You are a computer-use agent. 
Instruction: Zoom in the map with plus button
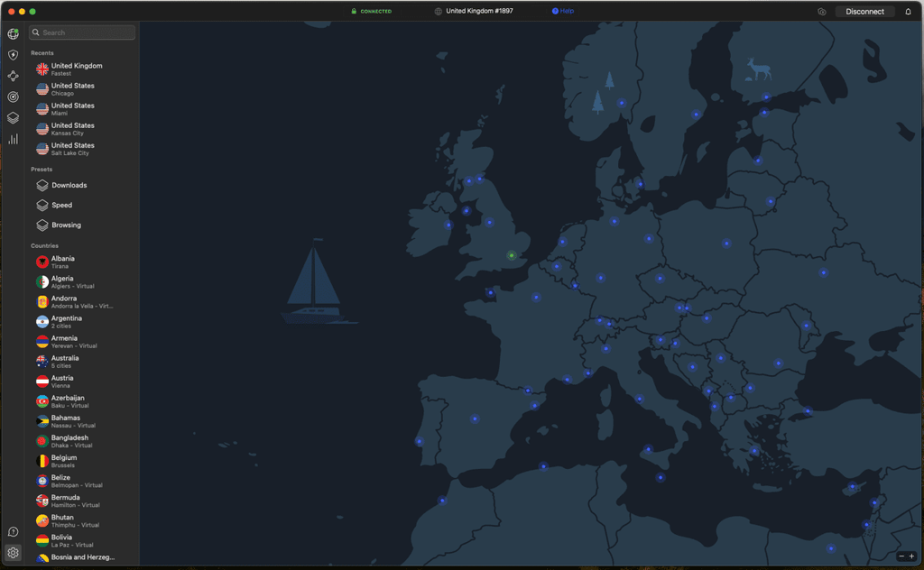click(911, 556)
